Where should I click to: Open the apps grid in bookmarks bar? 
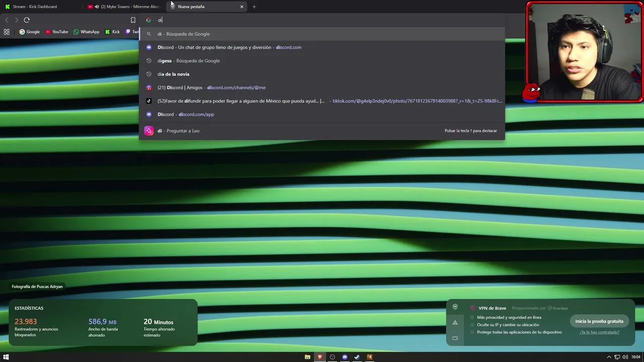[7, 32]
